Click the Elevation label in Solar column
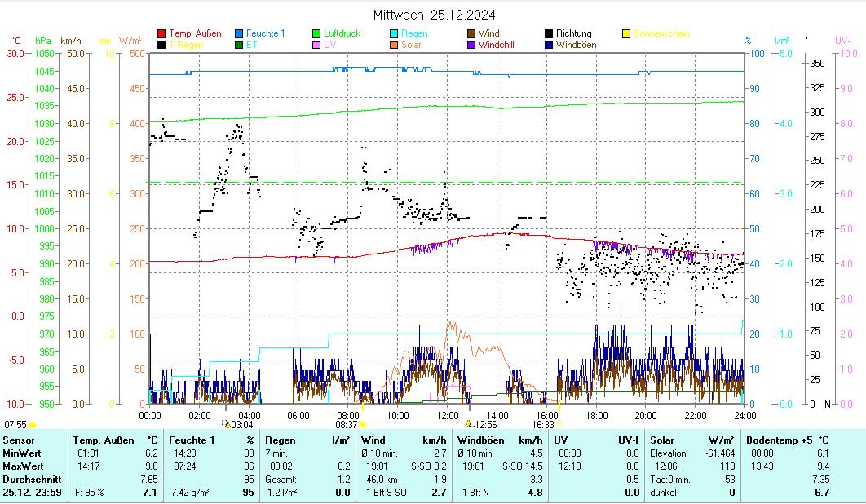 [x=669, y=453]
